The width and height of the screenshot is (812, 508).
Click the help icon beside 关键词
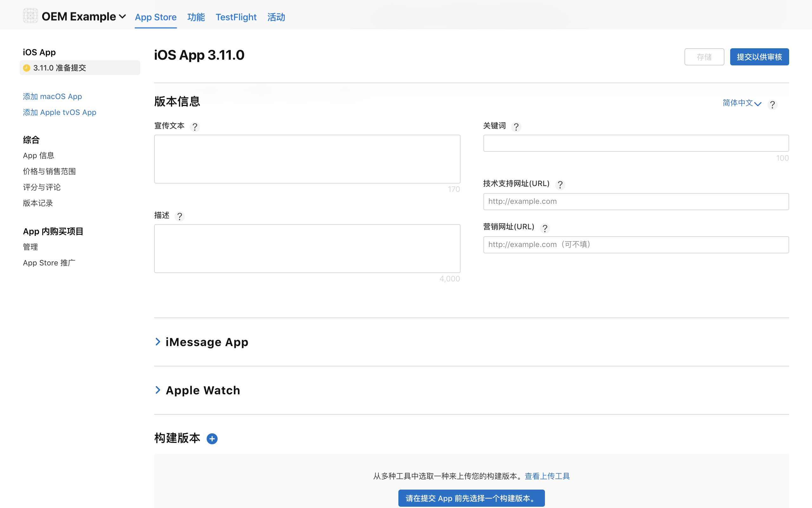[516, 127]
